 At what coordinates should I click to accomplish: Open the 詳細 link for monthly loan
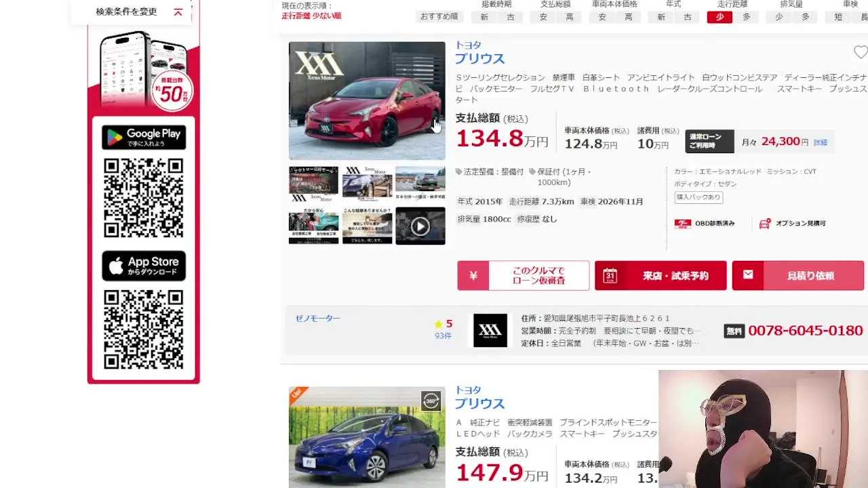pos(821,142)
